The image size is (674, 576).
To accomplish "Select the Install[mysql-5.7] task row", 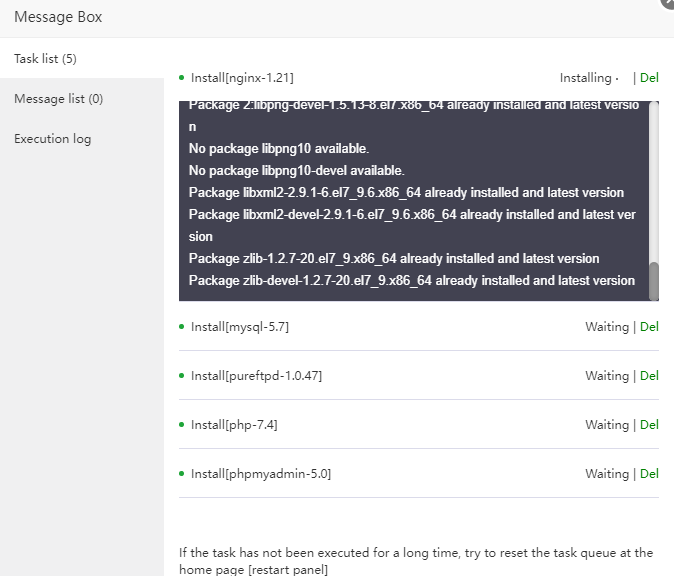I will 419,327.
